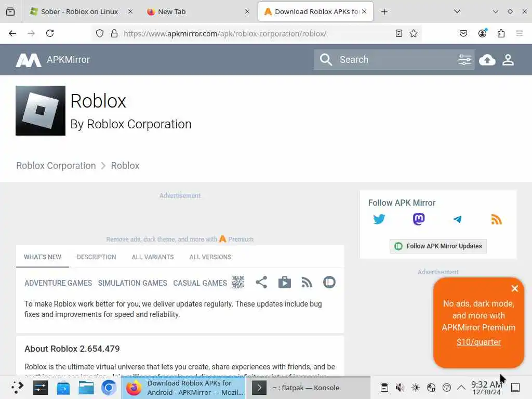This screenshot has height=399, width=532.
Task: Open Roblox in Play Store icon
Action: (x=284, y=282)
